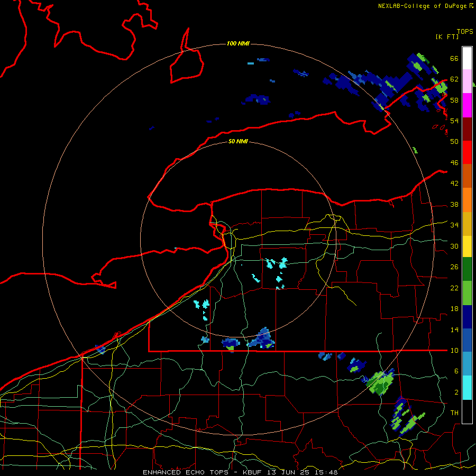The height and width of the screenshot is (476, 476).
Task: Pick the bright red legend swatch
Action: pyautogui.click(x=467, y=152)
